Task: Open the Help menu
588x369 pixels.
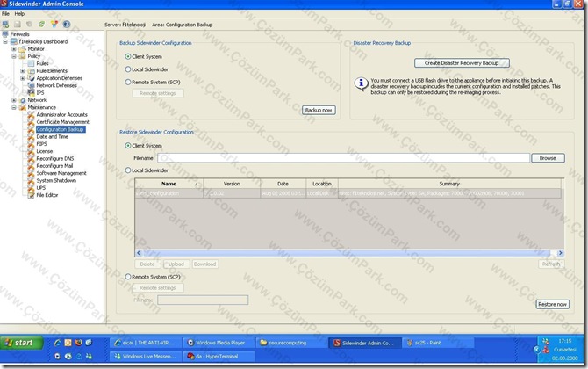Action: tap(19, 14)
